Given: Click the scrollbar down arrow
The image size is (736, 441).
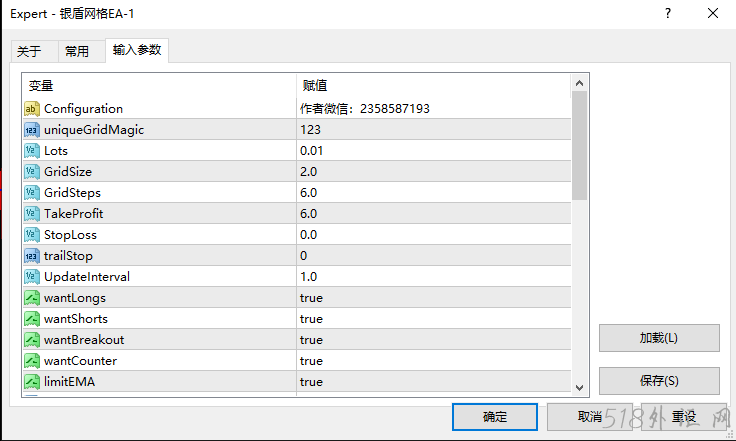Looking at the screenshot, I should (579, 388).
